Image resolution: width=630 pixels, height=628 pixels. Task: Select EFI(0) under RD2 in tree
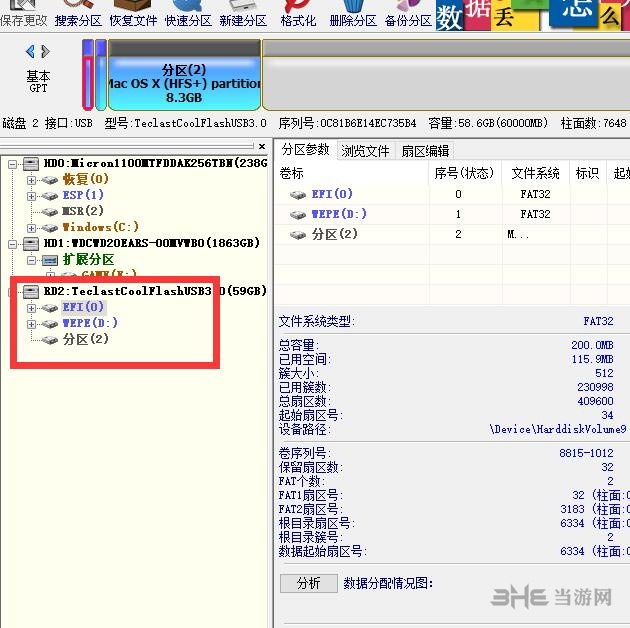[83, 307]
